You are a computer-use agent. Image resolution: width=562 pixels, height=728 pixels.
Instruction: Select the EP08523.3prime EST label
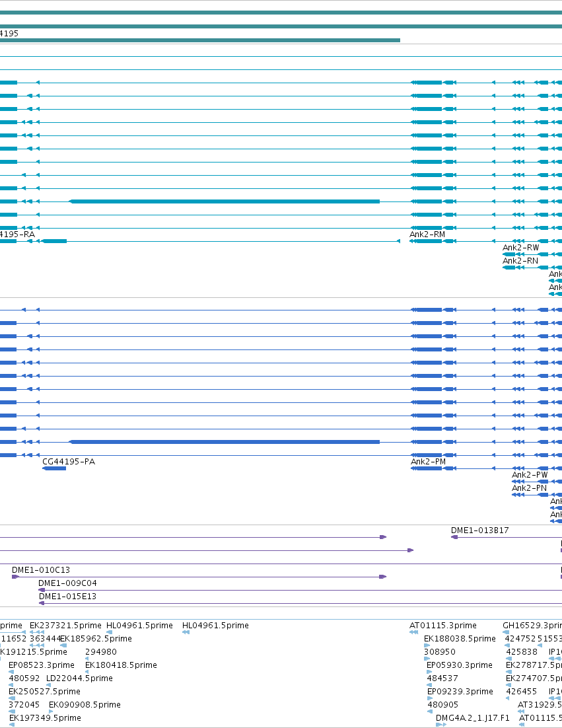42,665
